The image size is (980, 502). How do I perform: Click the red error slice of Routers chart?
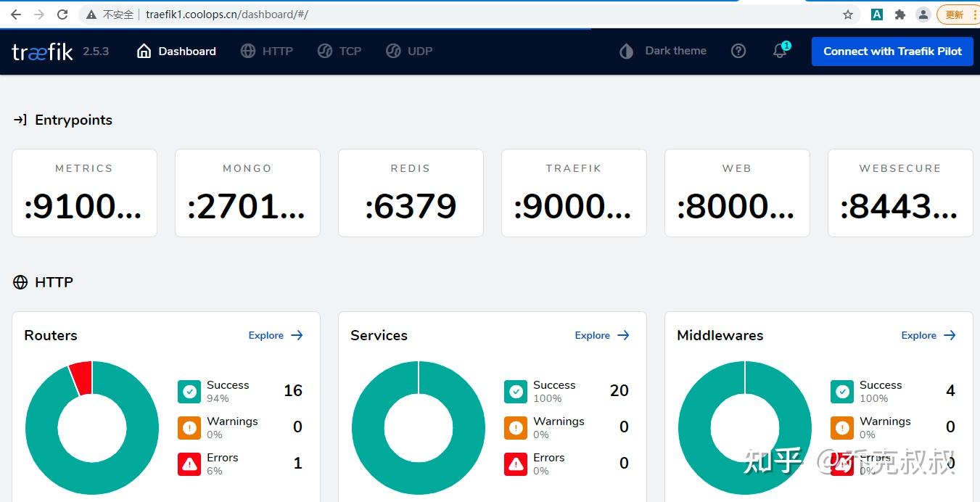tap(81, 378)
